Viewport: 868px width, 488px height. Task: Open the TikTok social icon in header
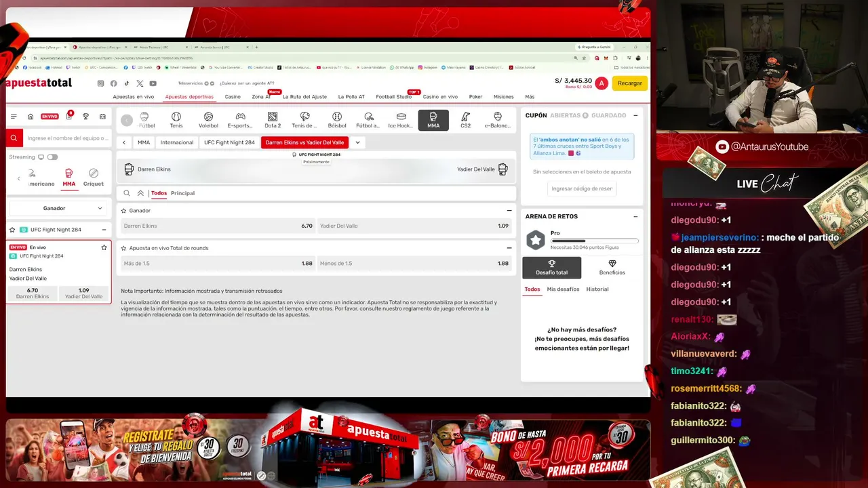(126, 83)
